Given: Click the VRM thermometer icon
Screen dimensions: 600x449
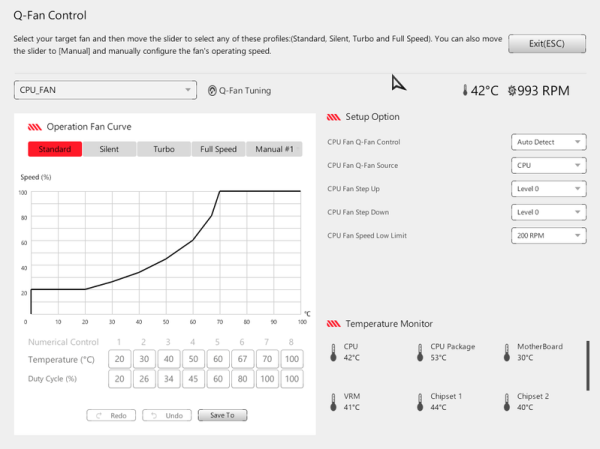Looking at the screenshot, I should 333,402.
